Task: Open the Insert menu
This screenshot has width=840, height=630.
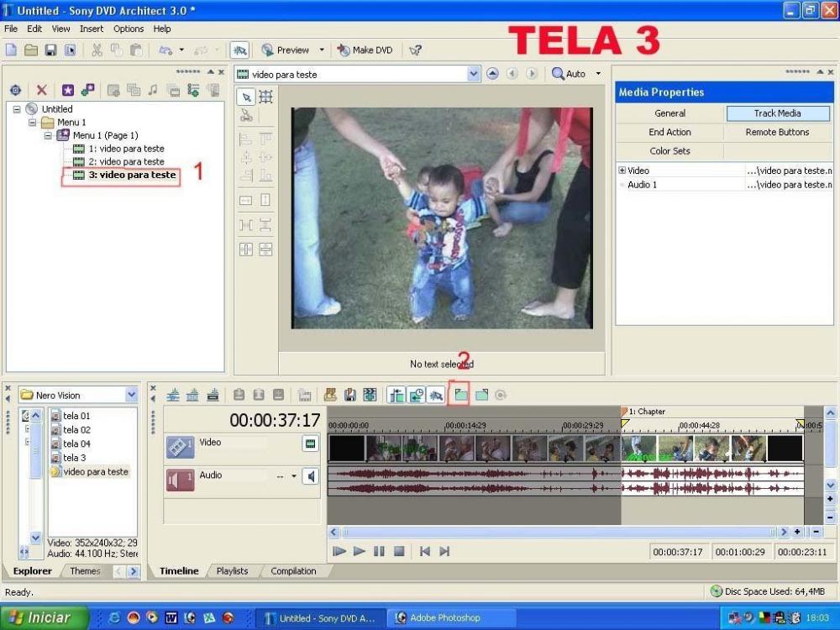Action: pos(92,29)
